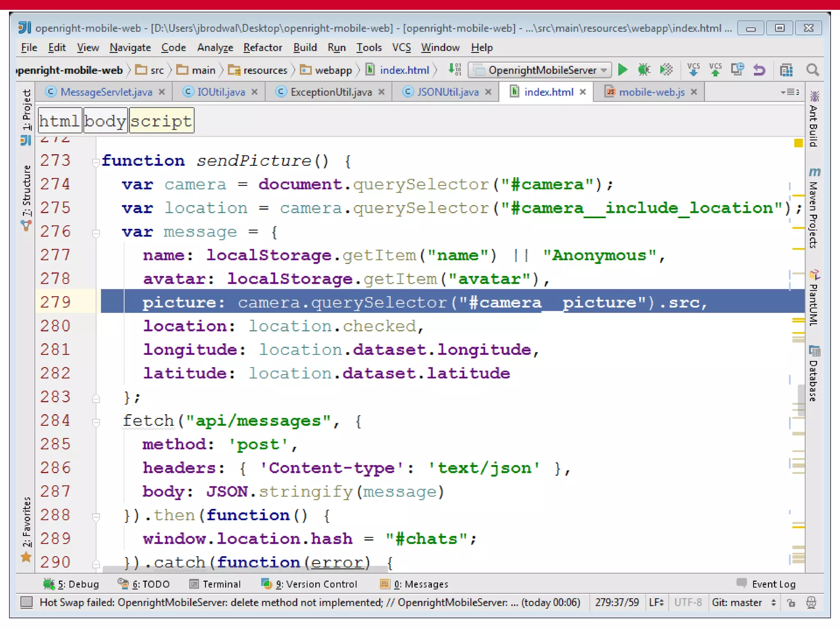The height and width of the screenshot is (630, 840).
Task: Open the Refactor menu
Action: pyautogui.click(x=262, y=48)
